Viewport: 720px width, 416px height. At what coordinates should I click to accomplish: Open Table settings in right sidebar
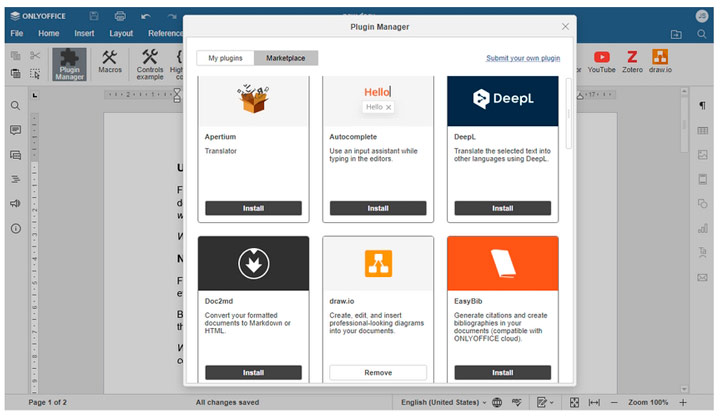coord(702,130)
